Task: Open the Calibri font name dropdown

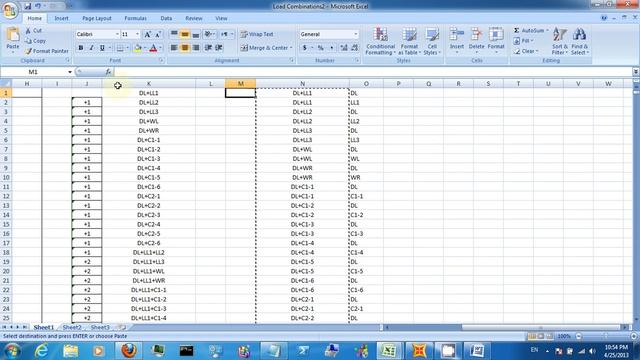Action: tap(117, 34)
